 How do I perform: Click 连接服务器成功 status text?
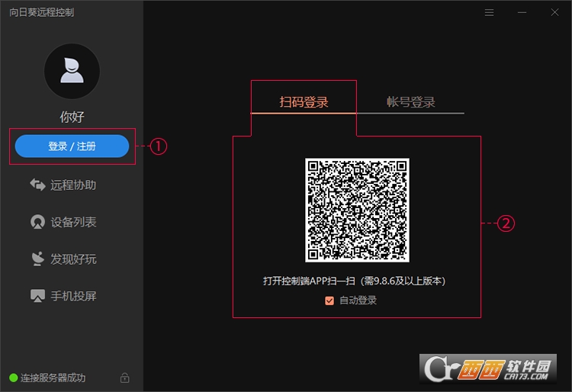tap(53, 378)
